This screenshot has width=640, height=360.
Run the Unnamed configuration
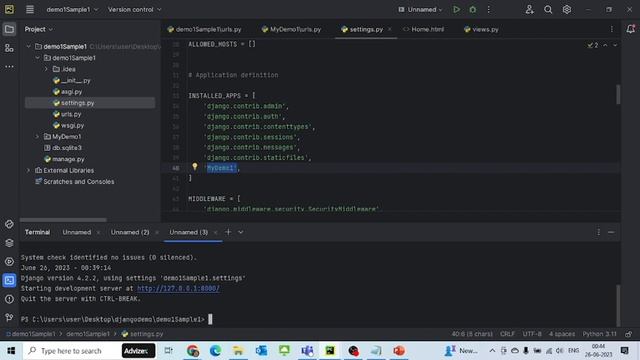pos(456,9)
